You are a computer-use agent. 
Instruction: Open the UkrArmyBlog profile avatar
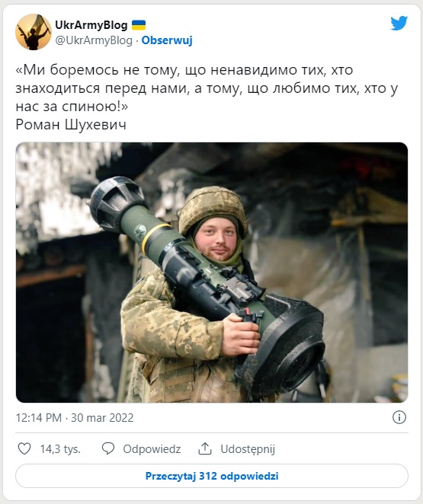(x=34, y=32)
